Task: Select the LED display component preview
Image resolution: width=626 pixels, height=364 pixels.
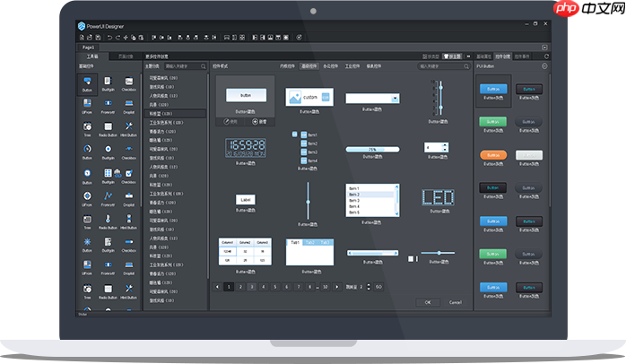Action: 438,197
